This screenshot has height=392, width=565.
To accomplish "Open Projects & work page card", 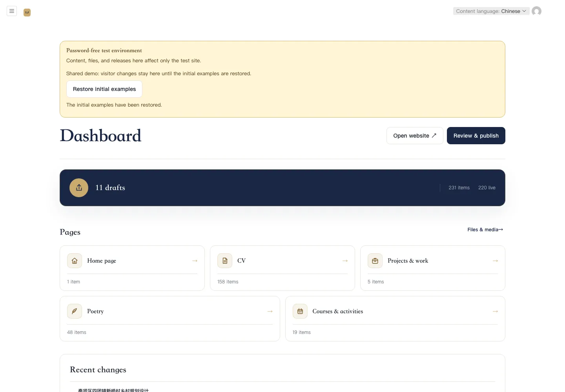I will tap(433, 268).
